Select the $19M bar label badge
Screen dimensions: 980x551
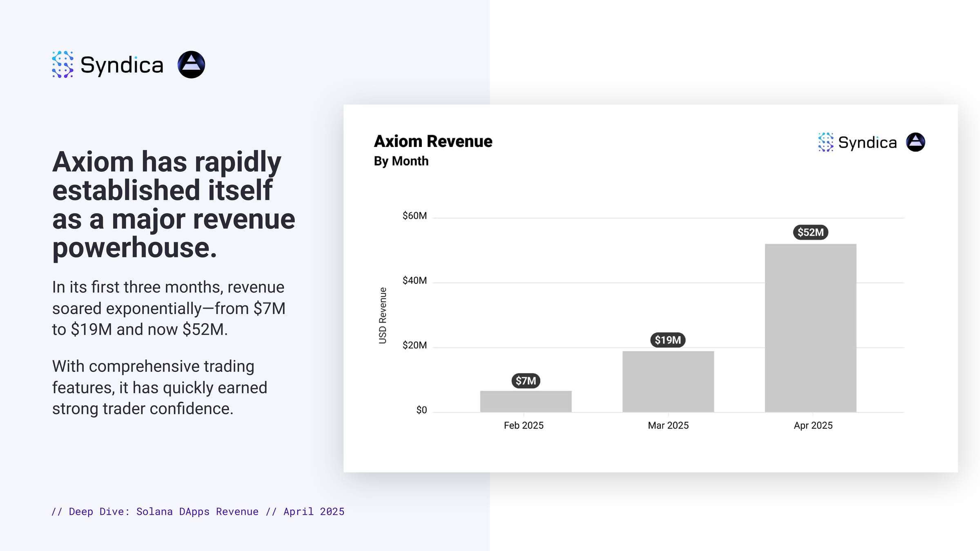tap(668, 340)
